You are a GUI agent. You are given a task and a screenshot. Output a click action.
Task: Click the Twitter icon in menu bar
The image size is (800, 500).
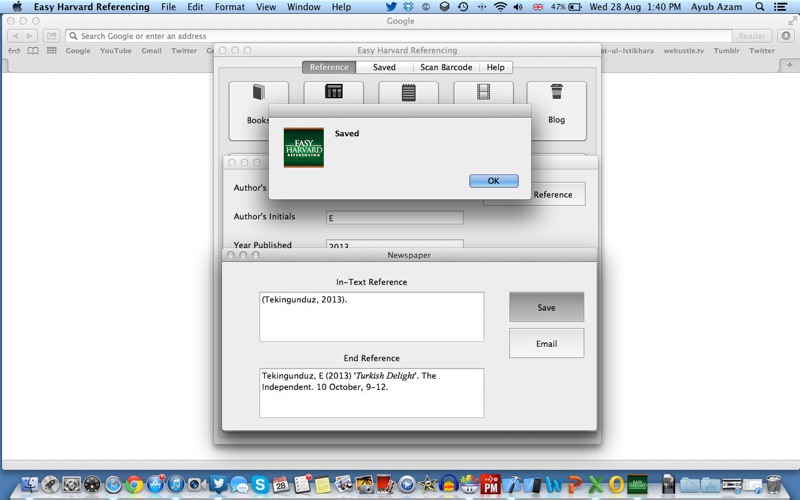tap(391, 7)
